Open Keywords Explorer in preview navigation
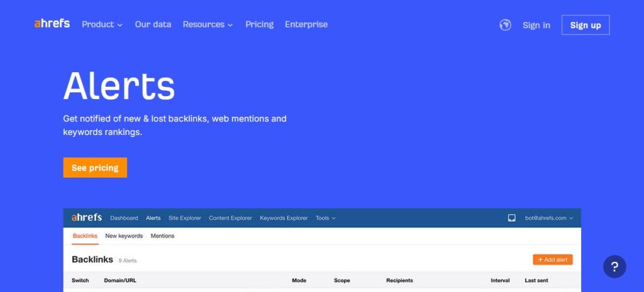This screenshot has width=644, height=292. point(284,218)
